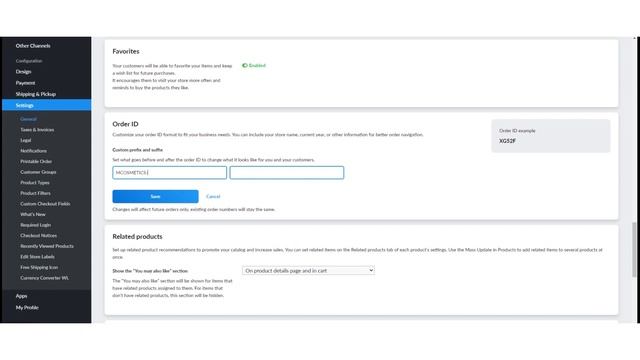Open Required Login settings

click(x=36, y=225)
